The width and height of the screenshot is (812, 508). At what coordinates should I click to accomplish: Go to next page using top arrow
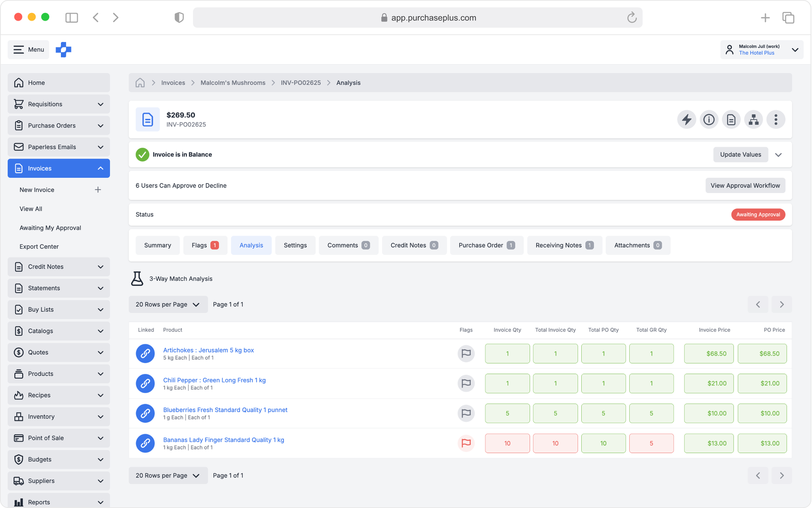[782, 304]
